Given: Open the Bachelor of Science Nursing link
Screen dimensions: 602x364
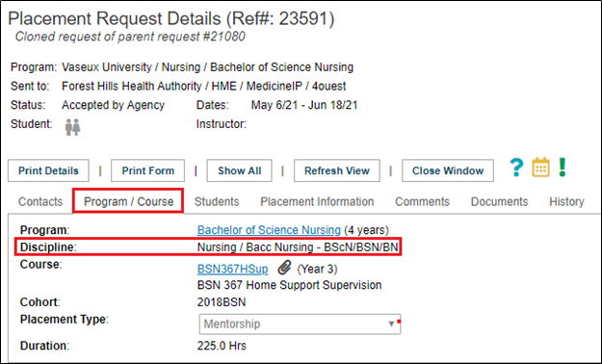Looking at the screenshot, I should point(269,230).
